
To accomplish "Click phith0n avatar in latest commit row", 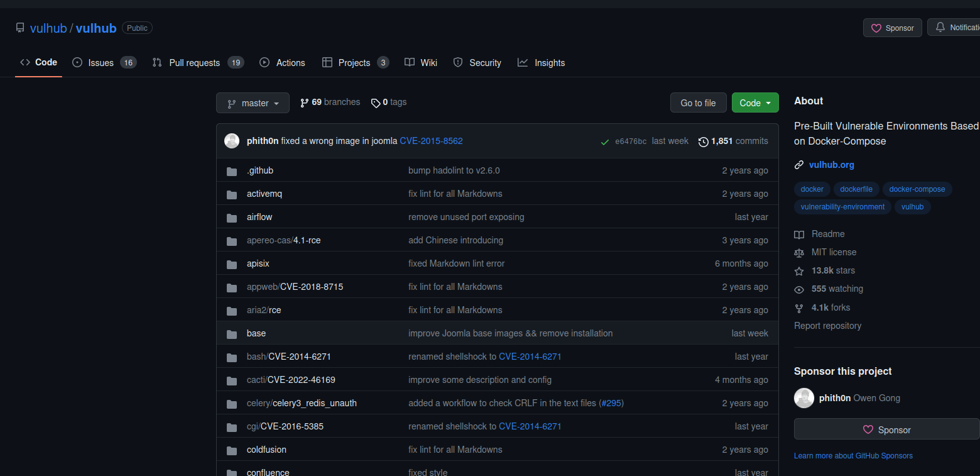I will coord(232,141).
